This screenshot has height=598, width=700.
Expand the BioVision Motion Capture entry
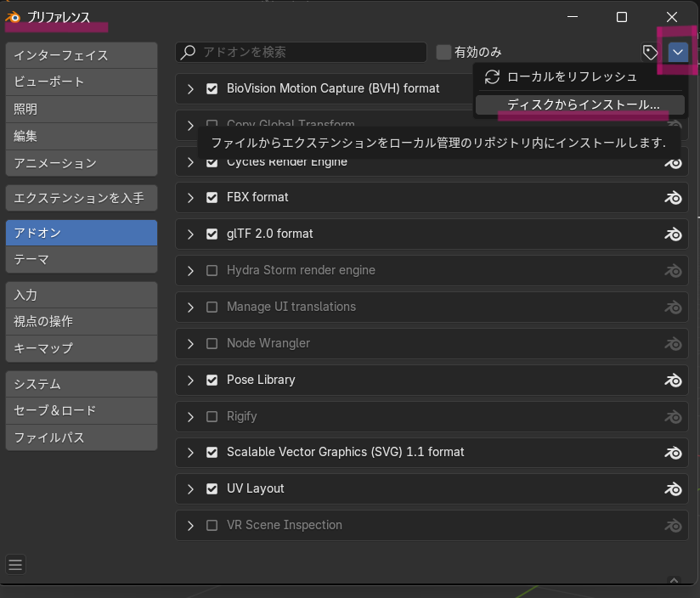click(191, 88)
